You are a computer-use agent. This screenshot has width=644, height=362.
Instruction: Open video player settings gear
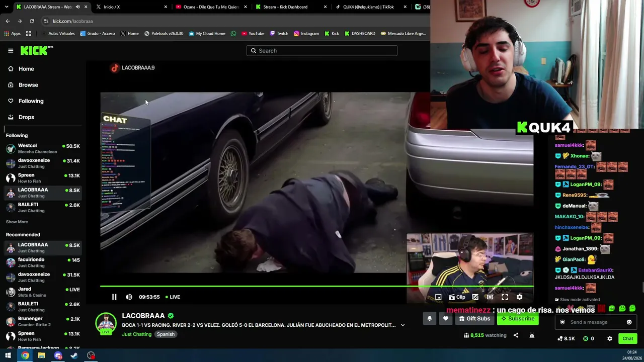519,297
